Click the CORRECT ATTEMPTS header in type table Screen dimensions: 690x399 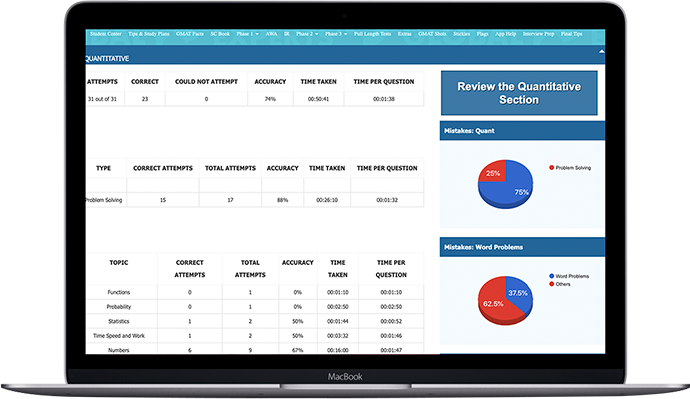pos(163,168)
